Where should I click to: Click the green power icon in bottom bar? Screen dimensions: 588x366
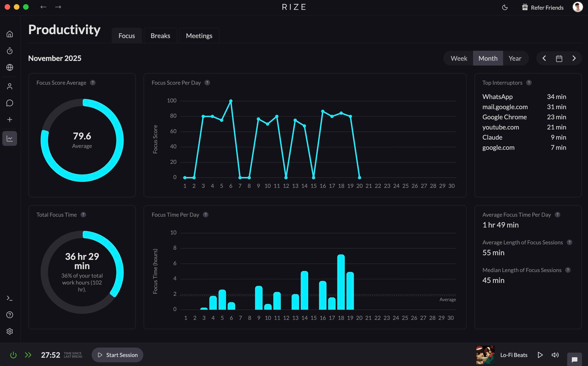pyautogui.click(x=13, y=355)
